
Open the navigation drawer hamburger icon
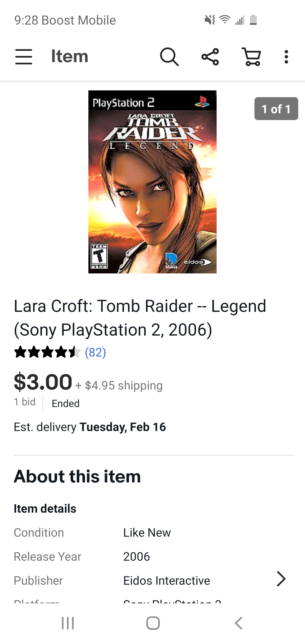coord(24,56)
